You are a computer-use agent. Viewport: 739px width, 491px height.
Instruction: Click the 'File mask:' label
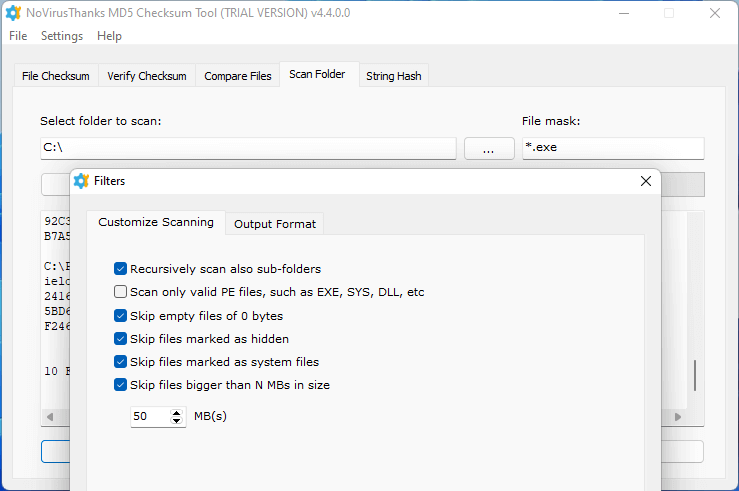551,121
